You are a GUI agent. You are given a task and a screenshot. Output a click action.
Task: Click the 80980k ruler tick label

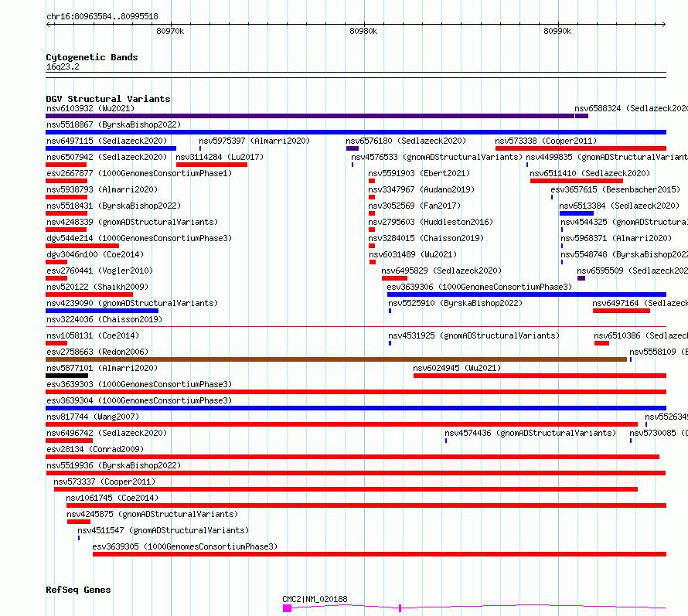[x=363, y=31]
